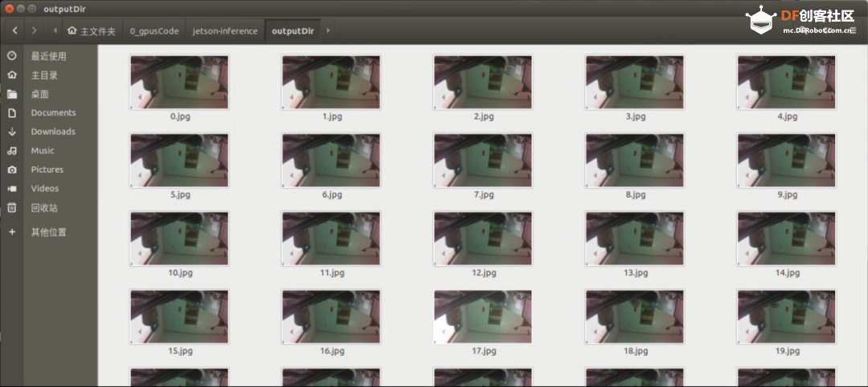Open 其他位置 via its plus icon
The height and width of the screenshot is (387, 868).
[x=12, y=232]
